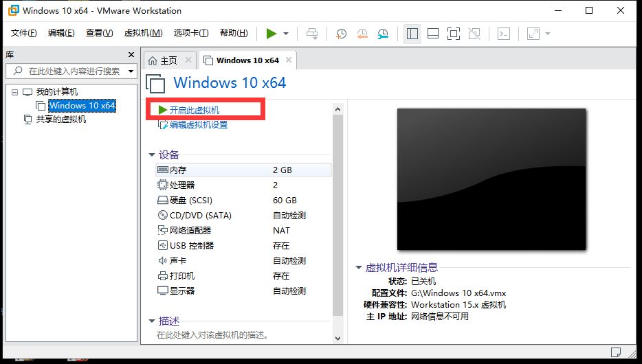The image size is (642, 364).
Task: Click the message log icon in status bar
Action: (615, 352)
